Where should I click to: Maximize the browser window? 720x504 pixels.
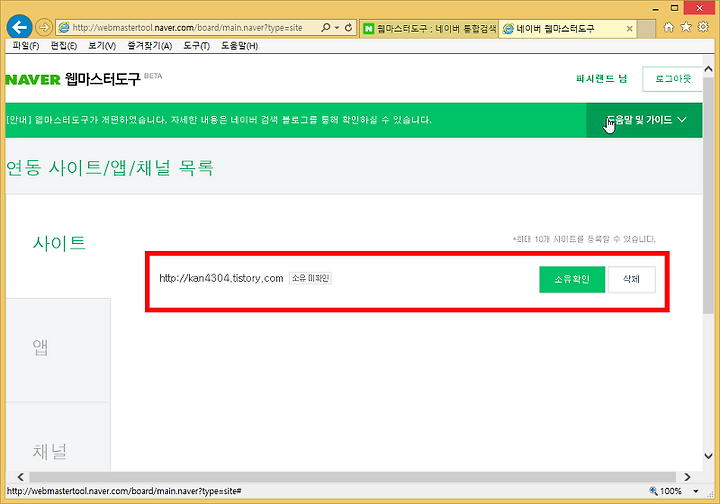click(x=674, y=8)
